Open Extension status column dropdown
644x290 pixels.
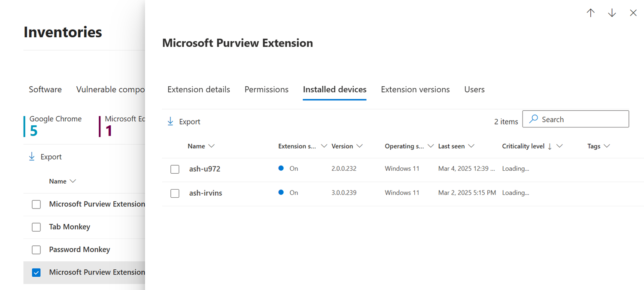[x=324, y=146]
